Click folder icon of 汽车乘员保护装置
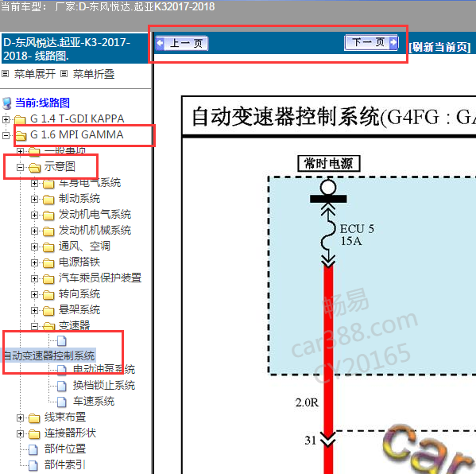 click(48, 278)
